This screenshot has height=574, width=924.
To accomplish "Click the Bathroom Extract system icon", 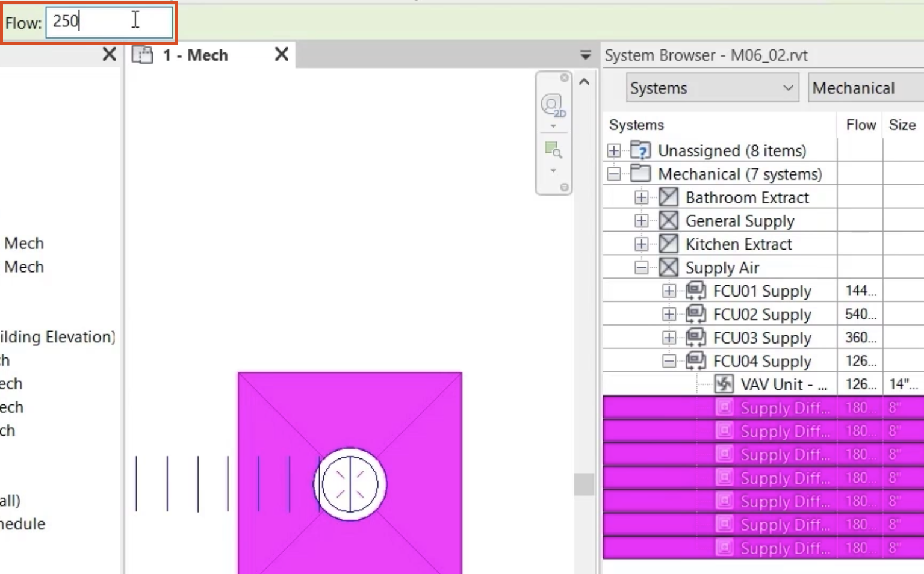I will 668,197.
